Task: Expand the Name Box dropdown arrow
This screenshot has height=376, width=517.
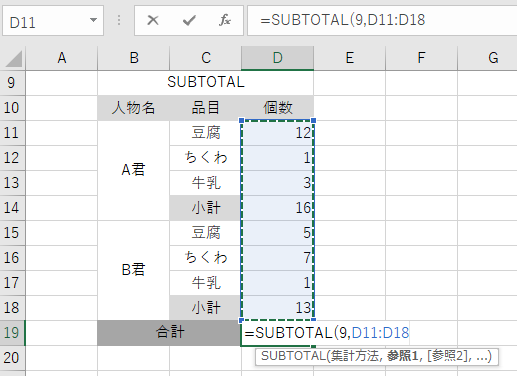Action: click(94, 20)
